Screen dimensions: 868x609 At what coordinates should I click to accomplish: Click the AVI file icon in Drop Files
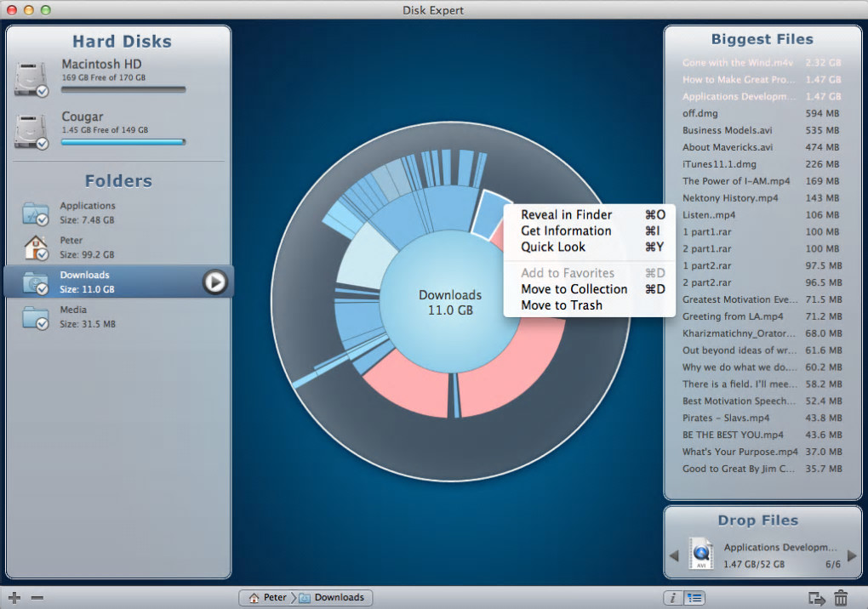(x=701, y=553)
